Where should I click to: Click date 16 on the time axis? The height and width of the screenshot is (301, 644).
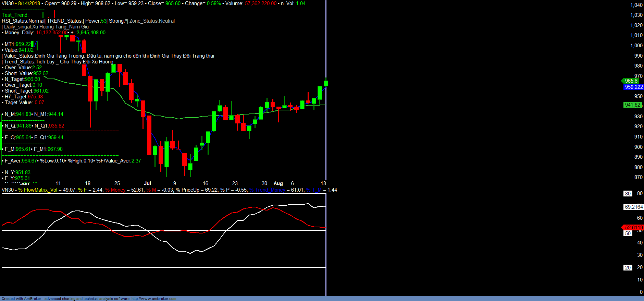[206, 183]
